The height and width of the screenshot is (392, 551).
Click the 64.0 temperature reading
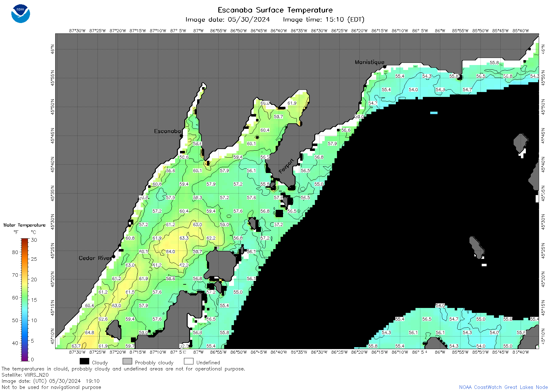[170, 252]
